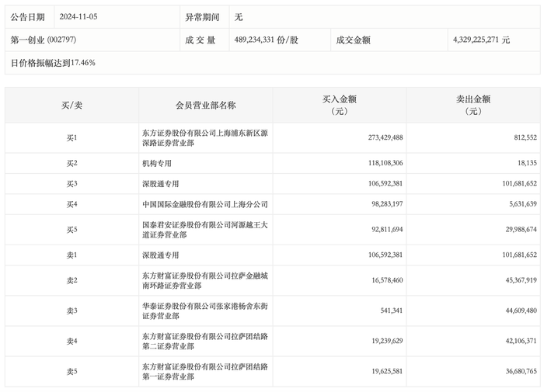The height and width of the screenshot is (392, 544).
Task: Click 华泰证券 张家港杨舍东街 branch name
Action: point(199,310)
